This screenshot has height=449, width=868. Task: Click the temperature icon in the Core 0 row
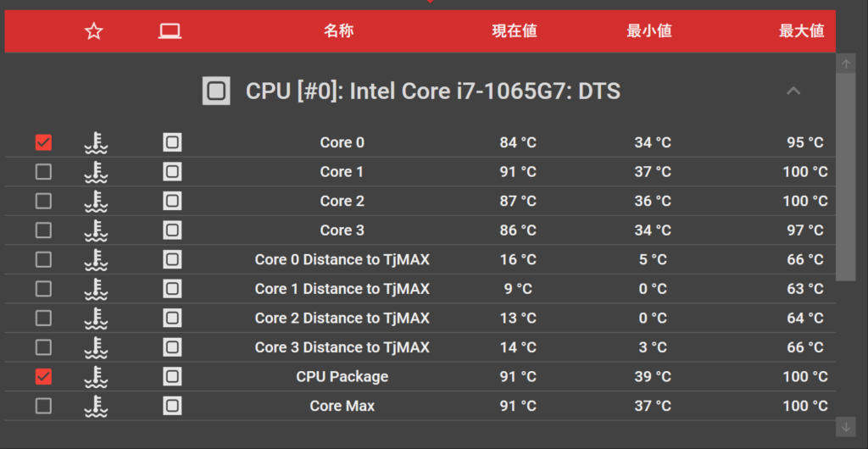coord(96,142)
